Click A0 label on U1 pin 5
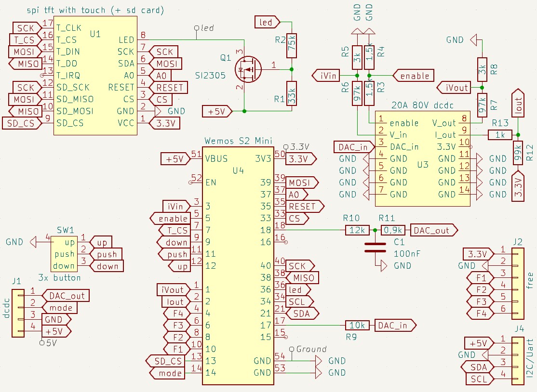The image size is (537, 392). point(160,76)
